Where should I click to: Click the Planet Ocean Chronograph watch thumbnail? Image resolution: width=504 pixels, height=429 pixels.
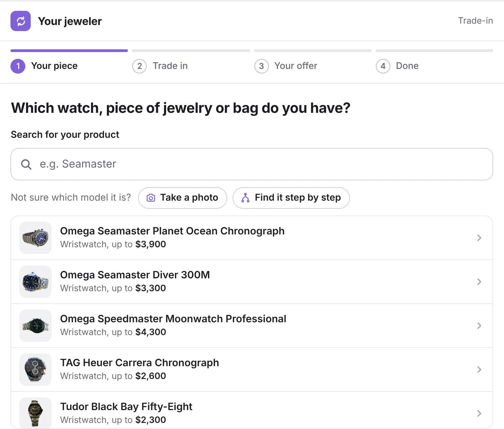point(35,238)
